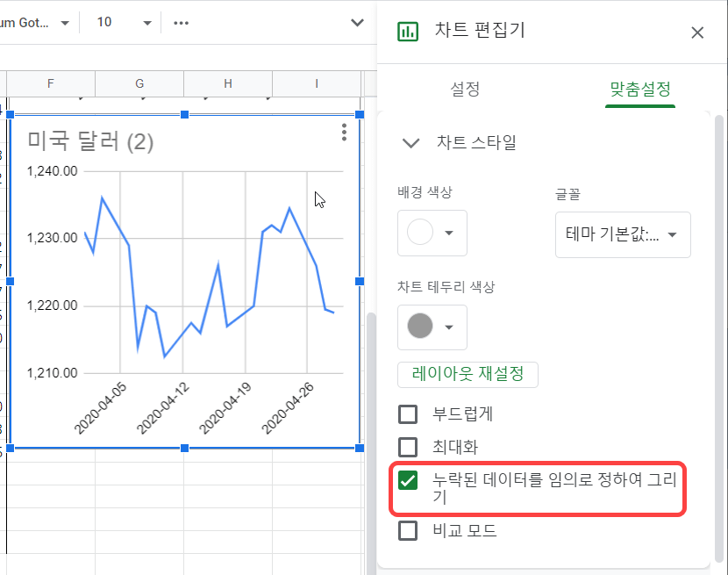Open the 글꼴 font dropdown
The image size is (728, 575).
tap(623, 234)
